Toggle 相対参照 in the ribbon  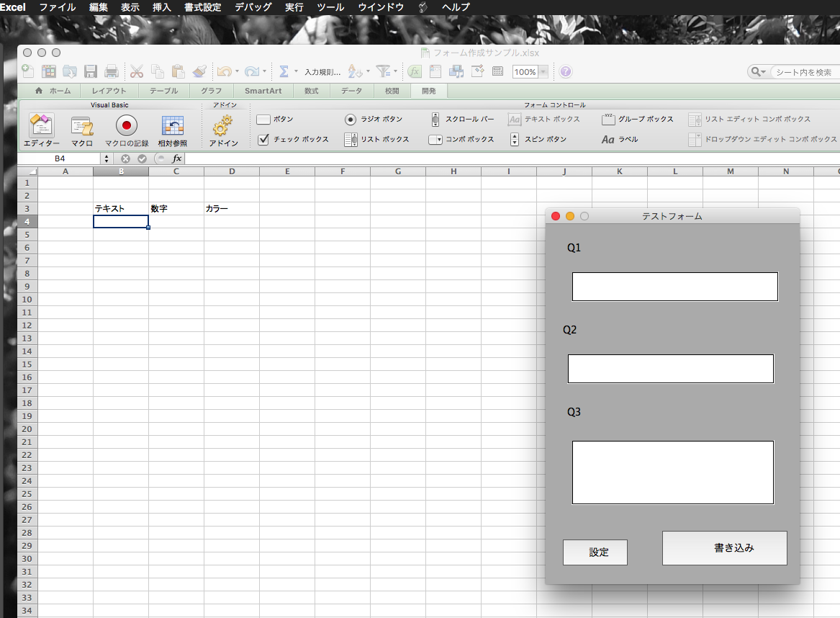[172, 126]
